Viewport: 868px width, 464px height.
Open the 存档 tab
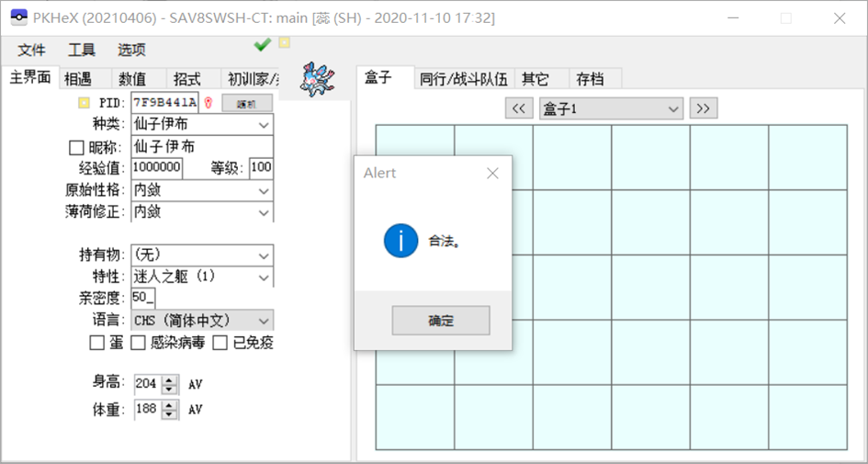pos(595,79)
